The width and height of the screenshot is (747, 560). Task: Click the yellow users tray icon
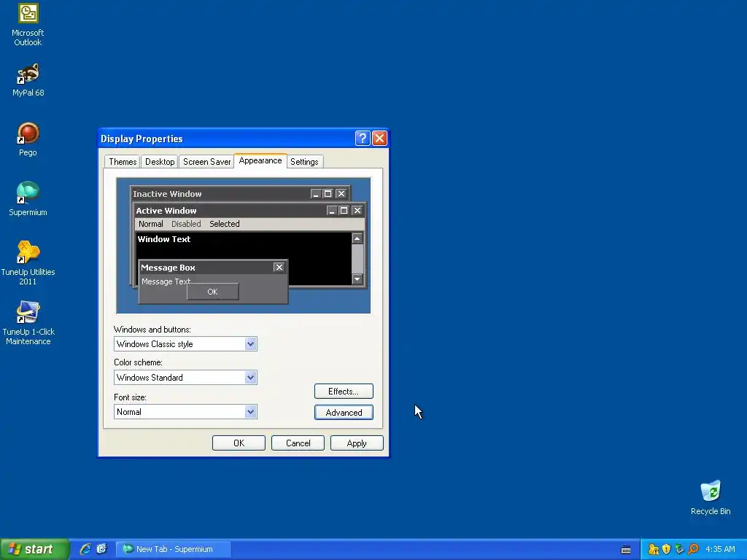tap(653, 549)
